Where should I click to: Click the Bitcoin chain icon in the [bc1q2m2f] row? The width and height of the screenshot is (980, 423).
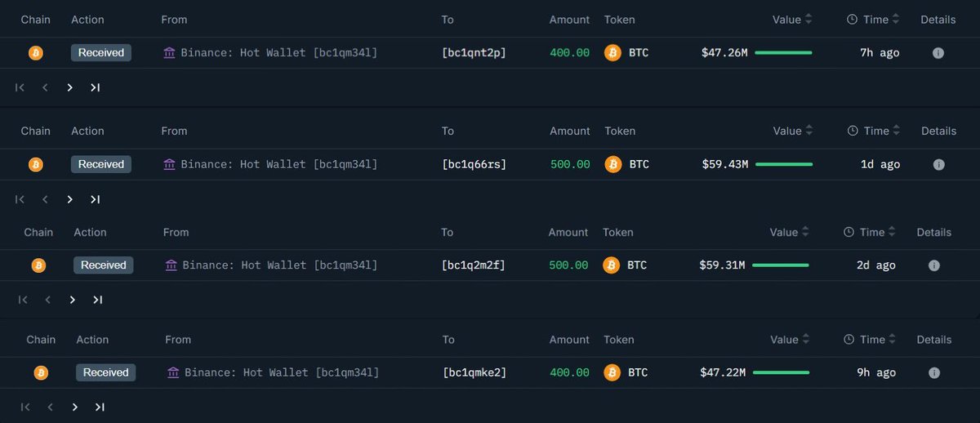pyautogui.click(x=38, y=265)
